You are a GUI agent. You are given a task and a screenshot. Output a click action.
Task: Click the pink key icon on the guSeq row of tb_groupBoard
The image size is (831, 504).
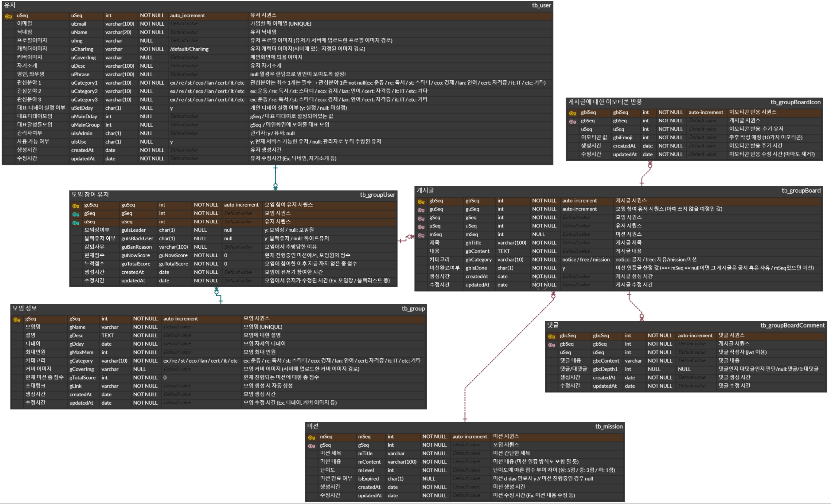(421, 210)
